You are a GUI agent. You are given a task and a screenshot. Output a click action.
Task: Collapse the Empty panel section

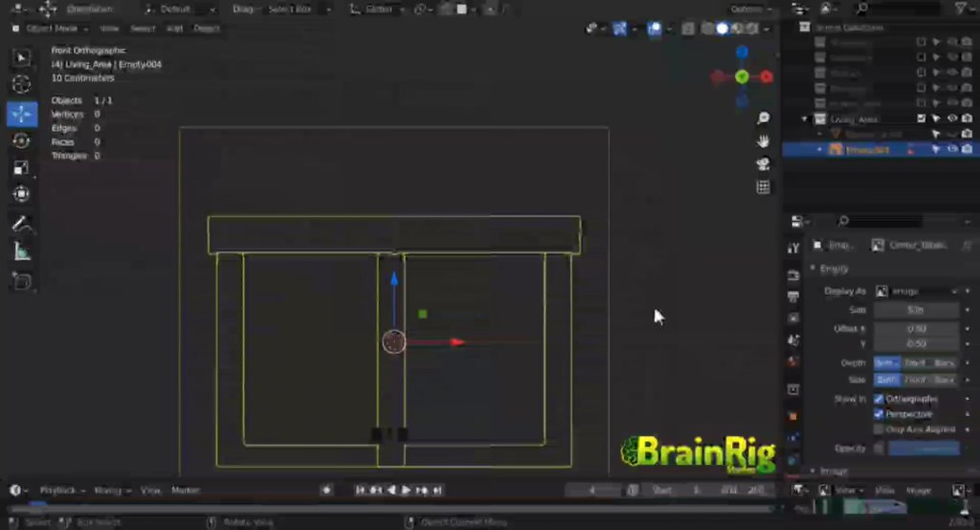point(813,268)
